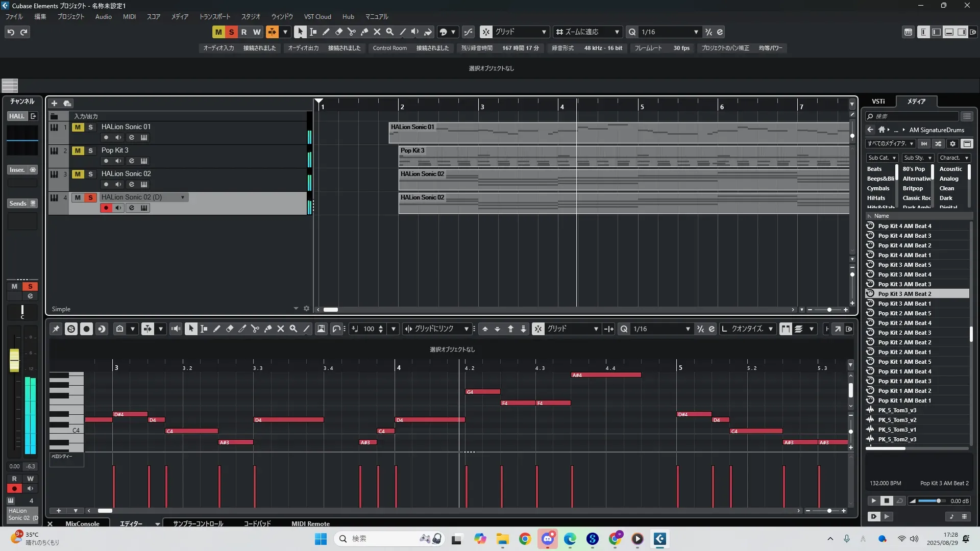The image size is (980, 551).
Task: Click the Undo arrow icon
Action: point(11,32)
